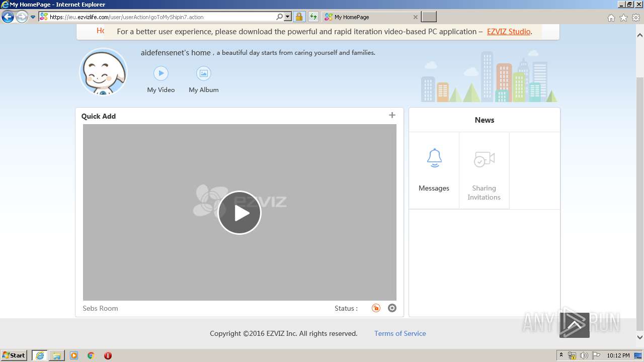Viewport: 644px width, 362px height.
Task: Refresh the page with green arrows icon
Action: coord(313,17)
